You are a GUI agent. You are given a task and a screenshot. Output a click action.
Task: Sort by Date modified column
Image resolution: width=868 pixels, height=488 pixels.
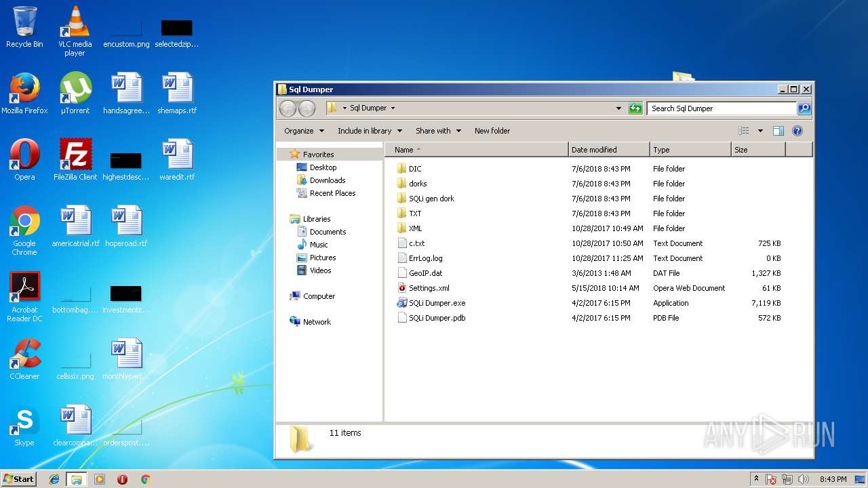609,150
